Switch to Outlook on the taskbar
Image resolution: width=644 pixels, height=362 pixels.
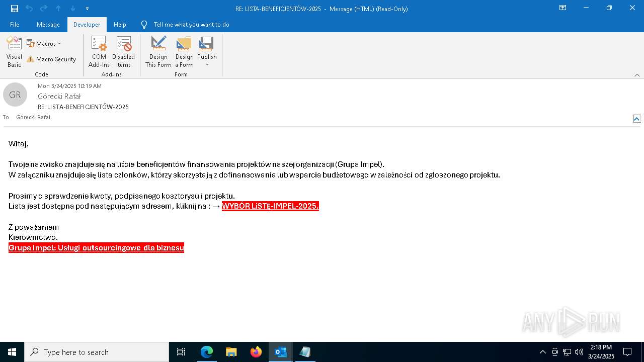[x=280, y=352]
